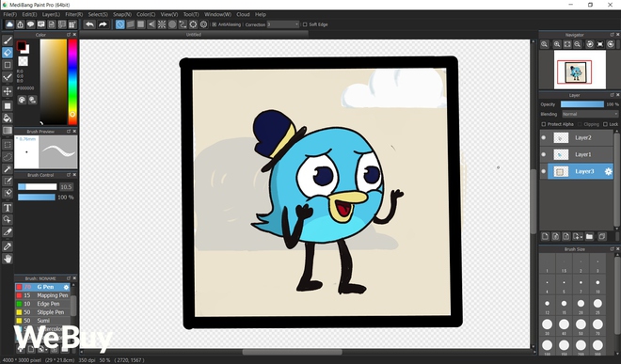Hide Layer3 visibility dot
Viewport: 621px width, 364px height.
tap(544, 171)
